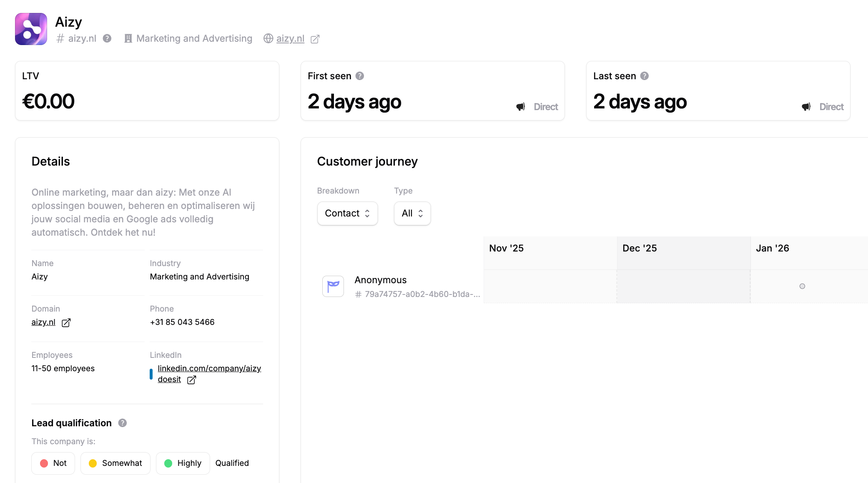Click the megaphone Direct icon under First seen
This screenshot has width=868, height=483.
tap(520, 106)
